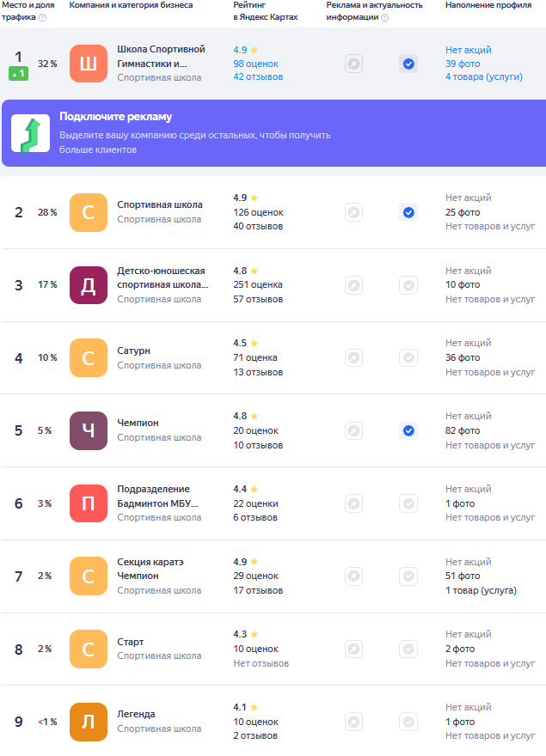Viewport: 546px width, 756px height.
Task: Click the advertising icon in Секция каратэ Чемпион row
Action: 353,576
